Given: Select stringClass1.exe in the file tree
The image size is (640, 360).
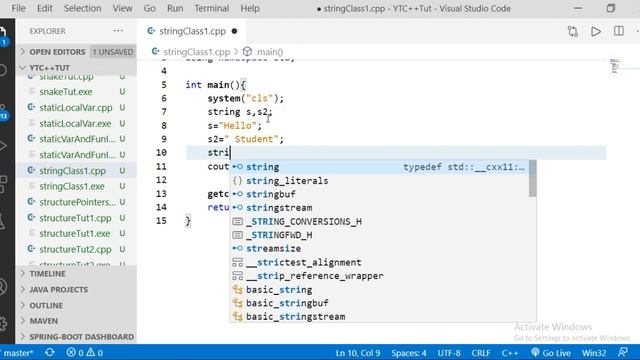Looking at the screenshot, I should [x=76, y=187].
